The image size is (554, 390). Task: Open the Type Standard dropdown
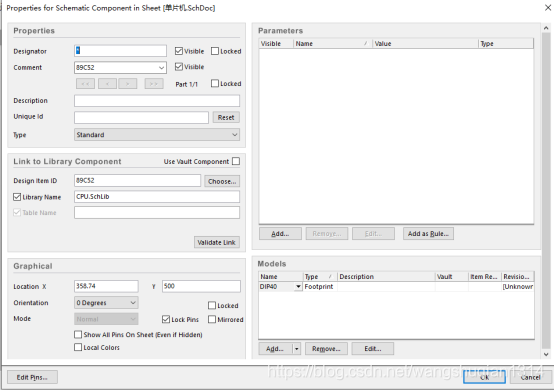[235, 135]
